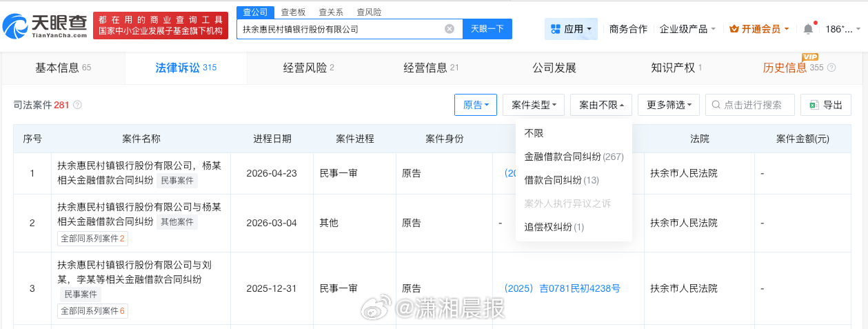Collapse the 案由不限 dropdown
Image resolution: width=868 pixels, height=329 pixels.
click(601, 105)
